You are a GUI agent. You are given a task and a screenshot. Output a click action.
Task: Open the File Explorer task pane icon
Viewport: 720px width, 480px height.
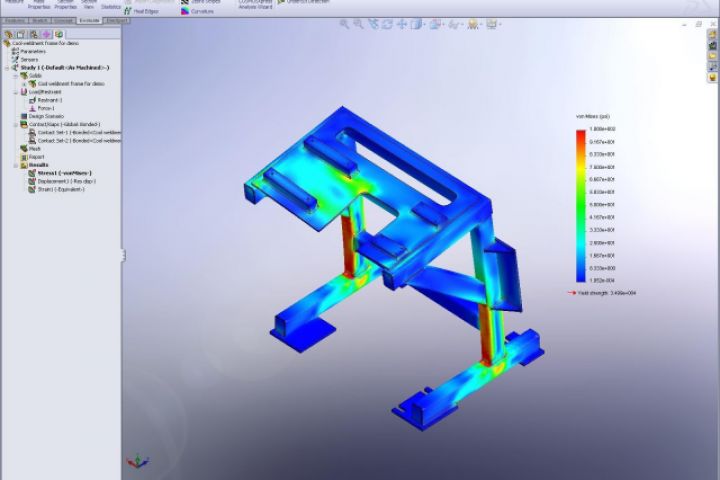713,56
